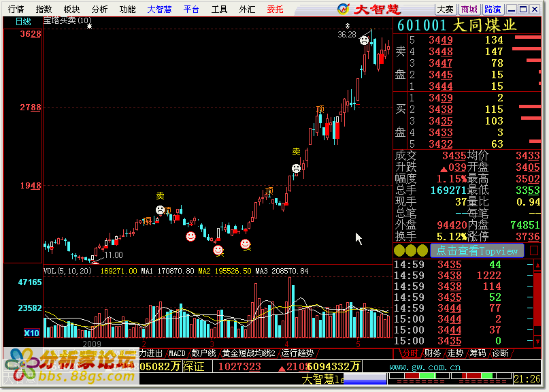The image size is (549, 392).
Task: Click the sad-face icon below topmost 卖 marker
Action: 296,169
